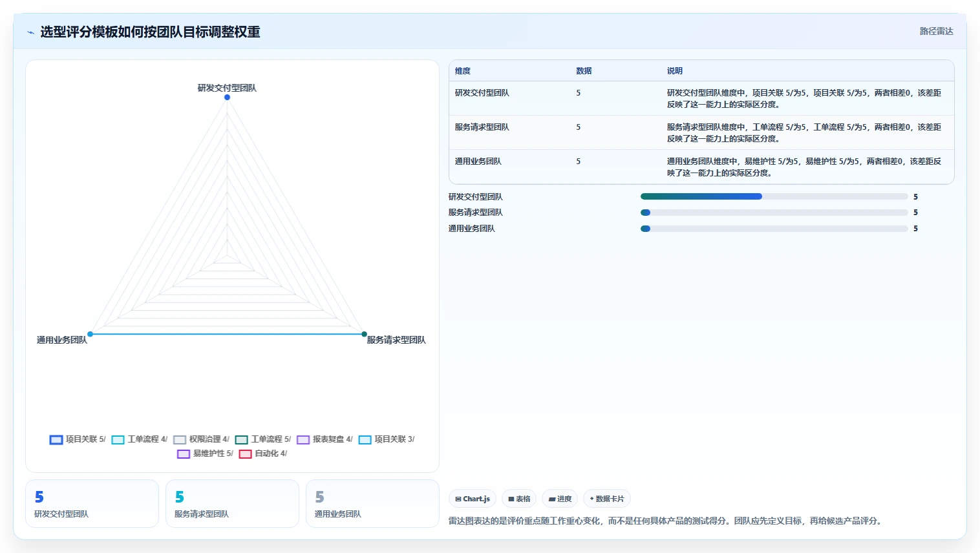980x553 pixels.
Task: Select the 研发交付型团队 table row name
Action: (482, 93)
